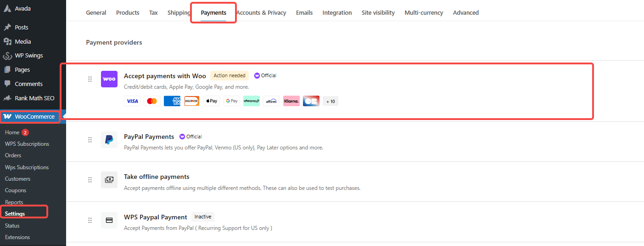
Task: Select the Payments tab
Action: click(213, 13)
